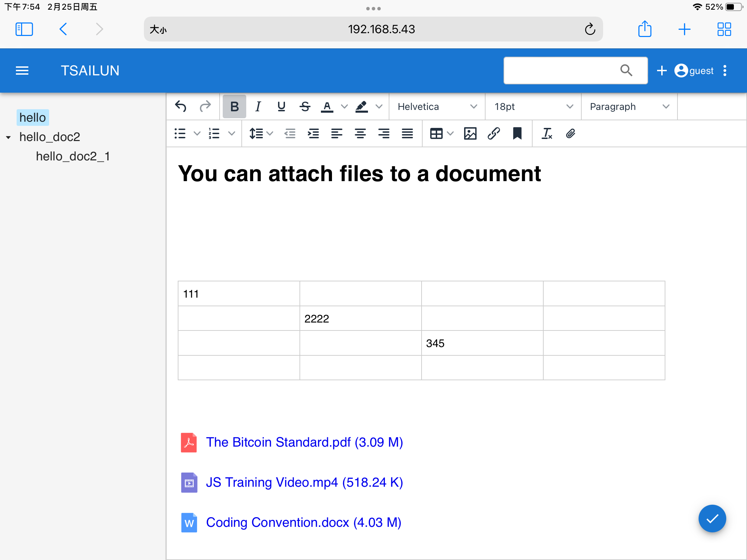747x560 pixels.
Task: Open the hello_doc2_1 child document
Action: 73,156
